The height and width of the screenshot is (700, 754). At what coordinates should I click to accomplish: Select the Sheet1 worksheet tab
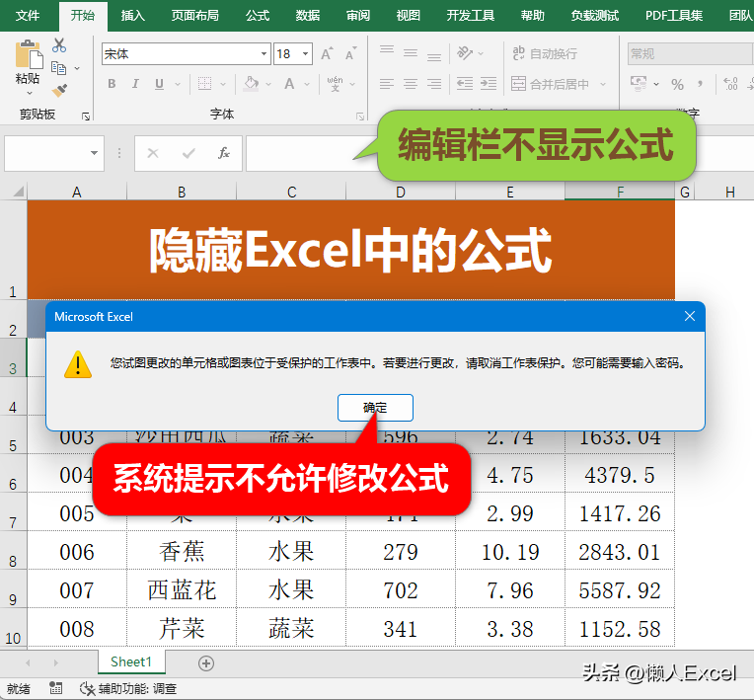tap(131, 662)
